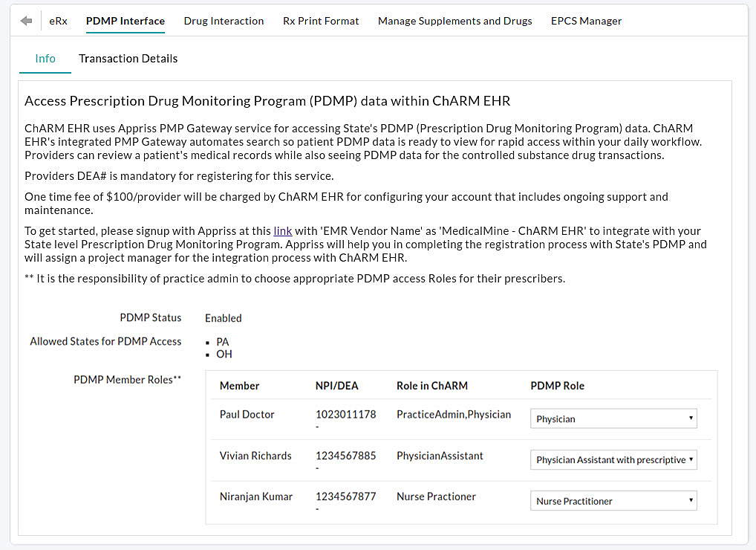Viewport: 756px width, 550px height.
Task: Open the Appriss signup link
Action: (x=282, y=230)
